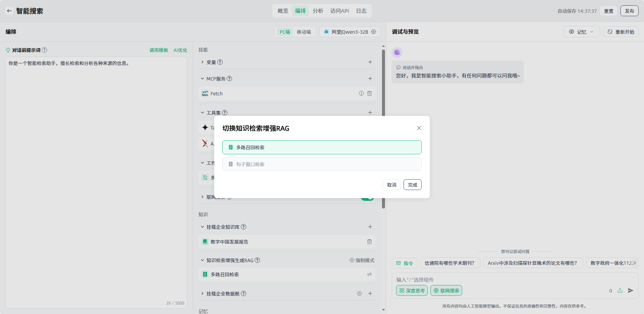Choose 句子窗口检索 option in dialog
Image resolution: width=644 pixels, height=314 pixels.
(322, 164)
